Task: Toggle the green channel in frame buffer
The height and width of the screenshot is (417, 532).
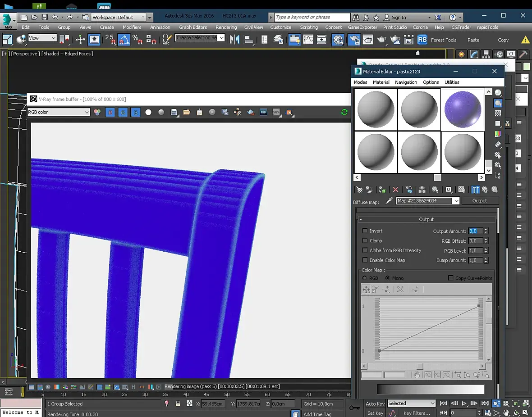Action: coord(123,113)
